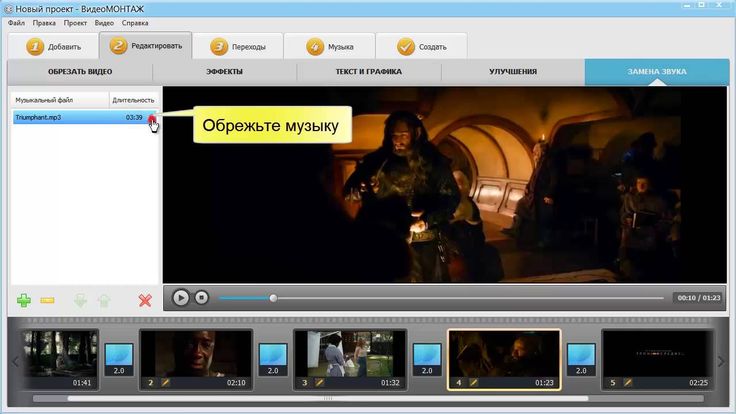Open the ЭФФЕКТЫ sub-tab
Image resolution: width=736 pixels, height=414 pixels.
224,72
